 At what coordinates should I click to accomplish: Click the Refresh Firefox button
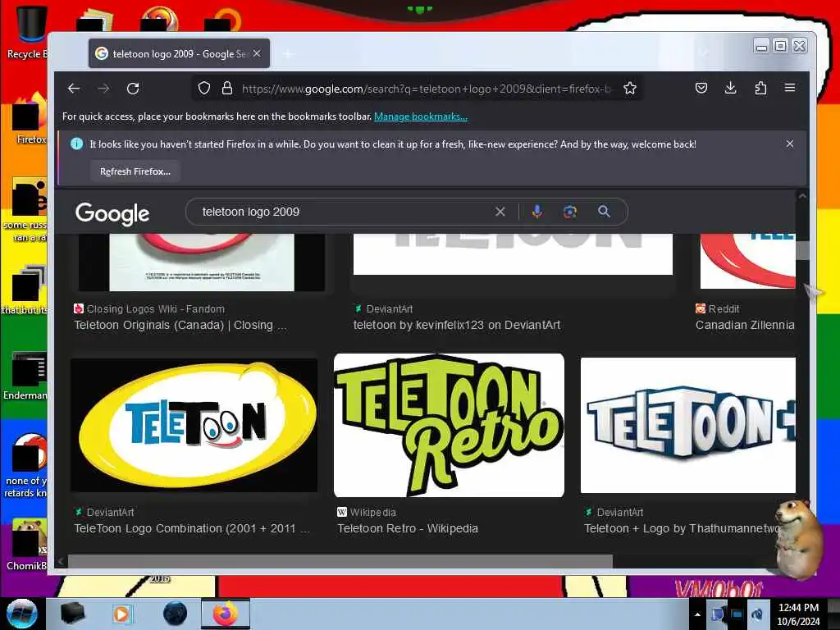point(135,171)
